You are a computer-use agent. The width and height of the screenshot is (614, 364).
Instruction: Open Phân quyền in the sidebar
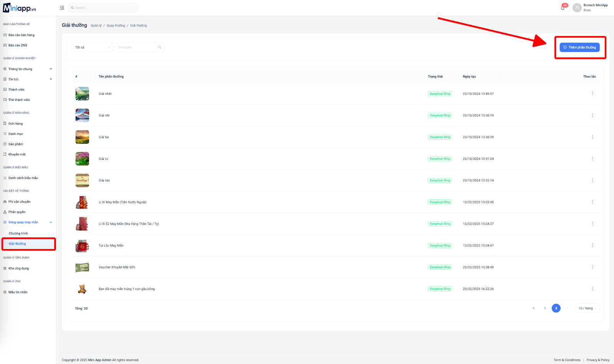17,212
